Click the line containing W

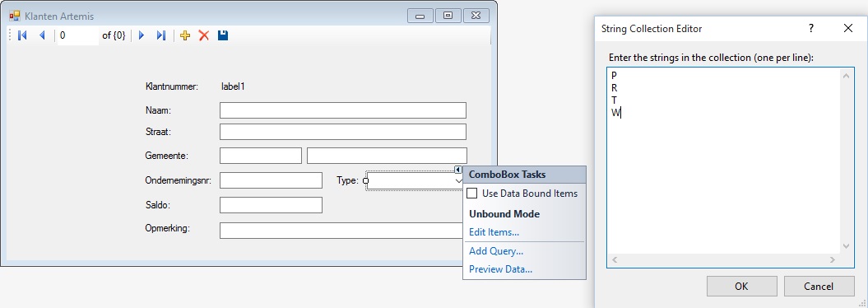point(615,113)
